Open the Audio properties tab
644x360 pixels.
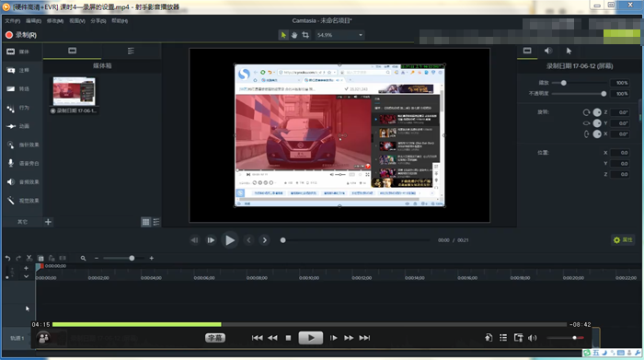click(x=548, y=51)
